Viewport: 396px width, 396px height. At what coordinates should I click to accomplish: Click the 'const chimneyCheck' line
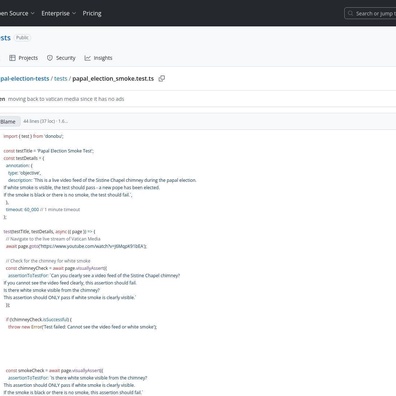click(x=56, y=268)
